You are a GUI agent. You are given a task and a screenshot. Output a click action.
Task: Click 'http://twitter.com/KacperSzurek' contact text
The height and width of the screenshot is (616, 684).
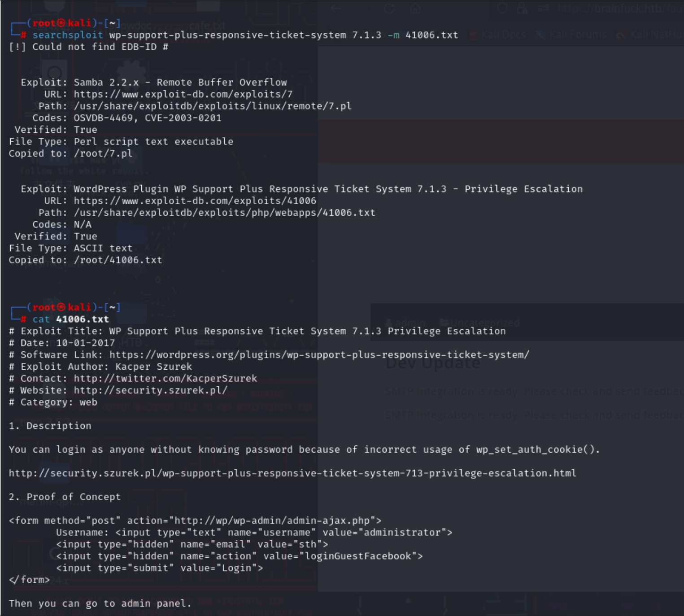(166, 378)
